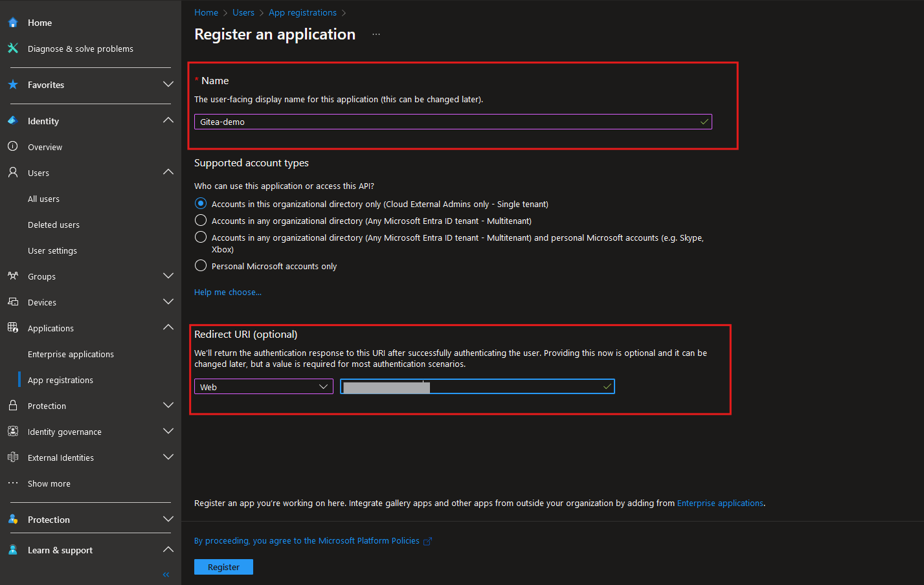Collapse the Applications section chevron
The width and height of the screenshot is (924, 585).
(x=168, y=328)
